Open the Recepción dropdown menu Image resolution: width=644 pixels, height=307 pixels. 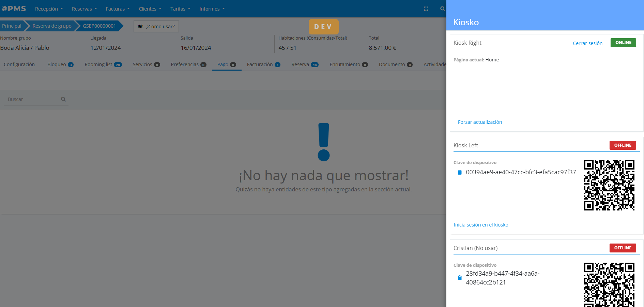[x=49, y=9]
